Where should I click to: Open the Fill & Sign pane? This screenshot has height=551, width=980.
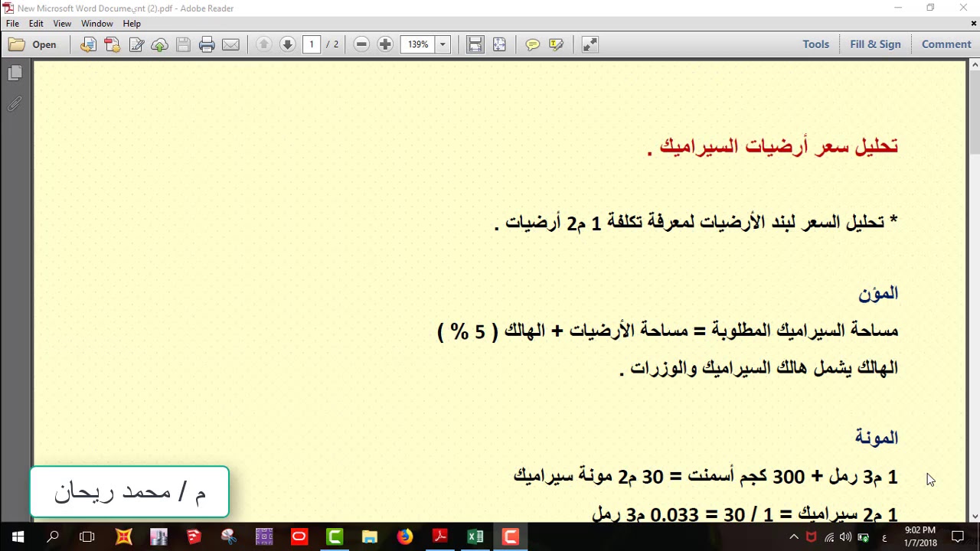click(x=875, y=44)
